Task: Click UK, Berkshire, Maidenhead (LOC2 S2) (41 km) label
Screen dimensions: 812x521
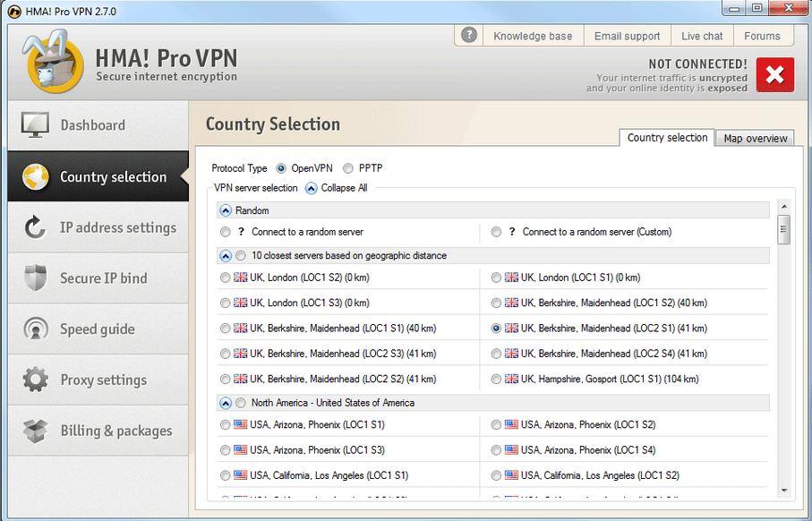Action: click(x=343, y=379)
